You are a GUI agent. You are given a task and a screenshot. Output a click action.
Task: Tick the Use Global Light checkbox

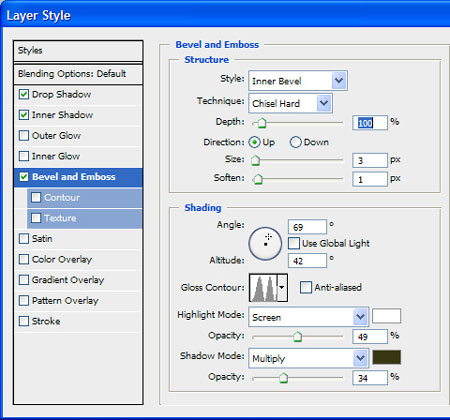pos(294,243)
